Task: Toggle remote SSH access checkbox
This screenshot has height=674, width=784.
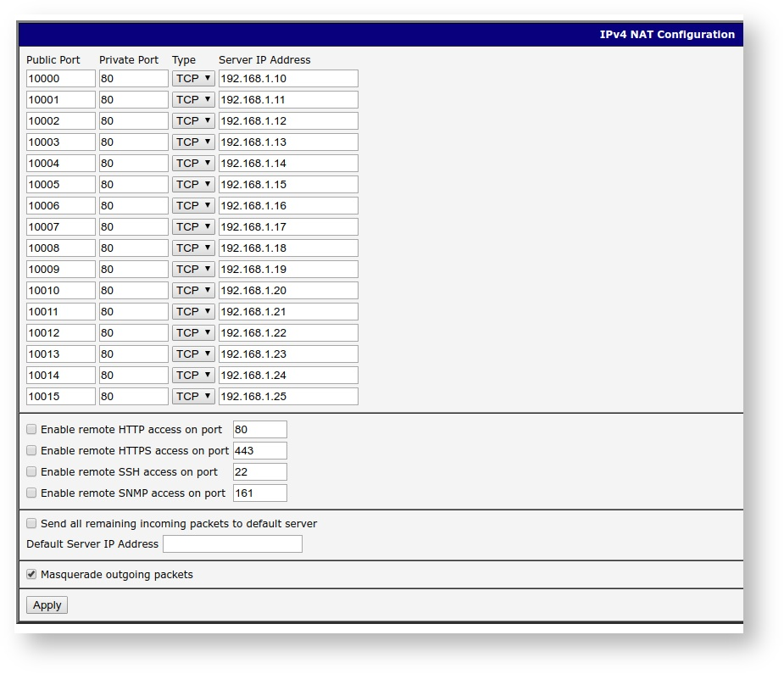Action: click(32, 471)
